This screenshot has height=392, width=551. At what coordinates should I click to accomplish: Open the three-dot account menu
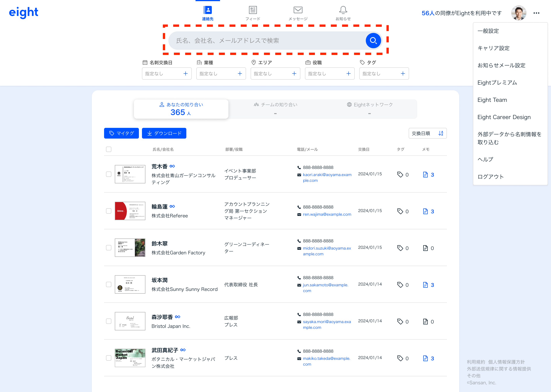[536, 13]
